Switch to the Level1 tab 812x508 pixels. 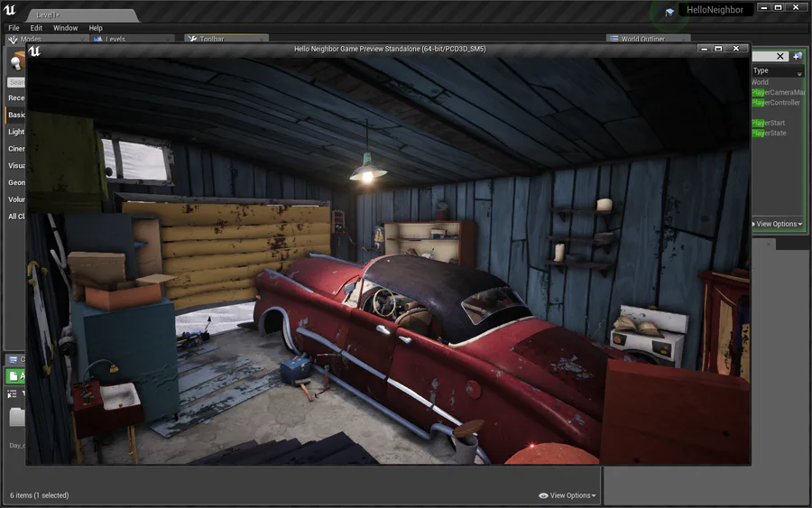[83, 15]
